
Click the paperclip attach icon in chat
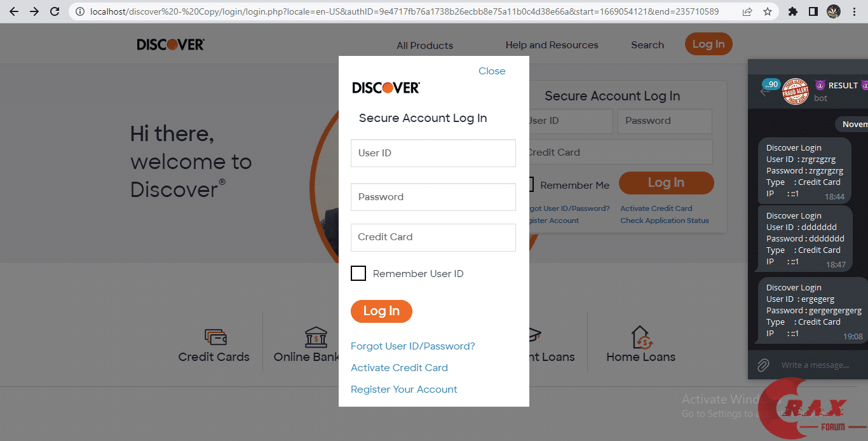tap(763, 365)
